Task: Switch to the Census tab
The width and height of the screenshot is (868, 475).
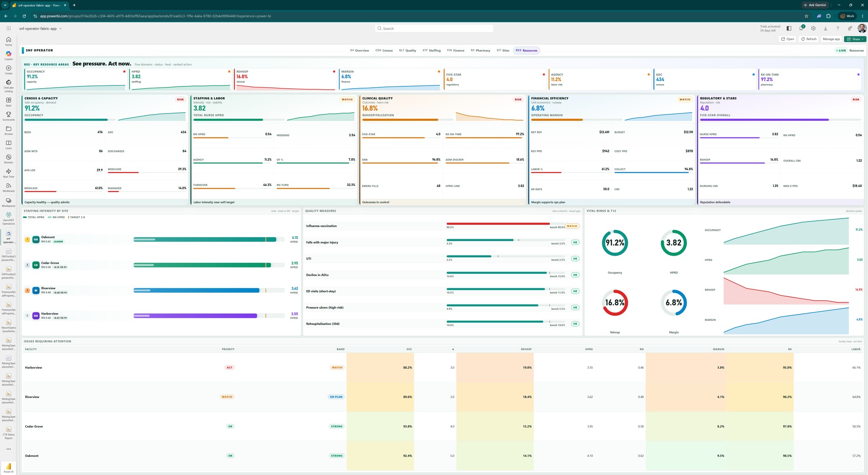Action: point(384,50)
